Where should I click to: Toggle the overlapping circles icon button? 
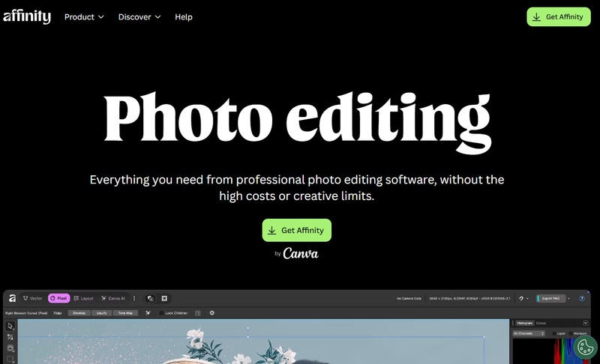click(151, 298)
